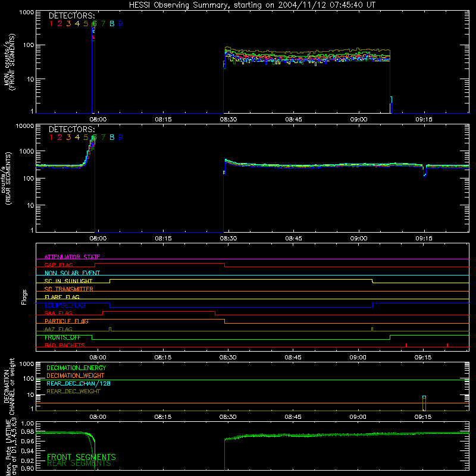Select detector 2 in rear segments legend
Image resolution: width=476 pixels, height=476 pixels.
click(x=60, y=137)
